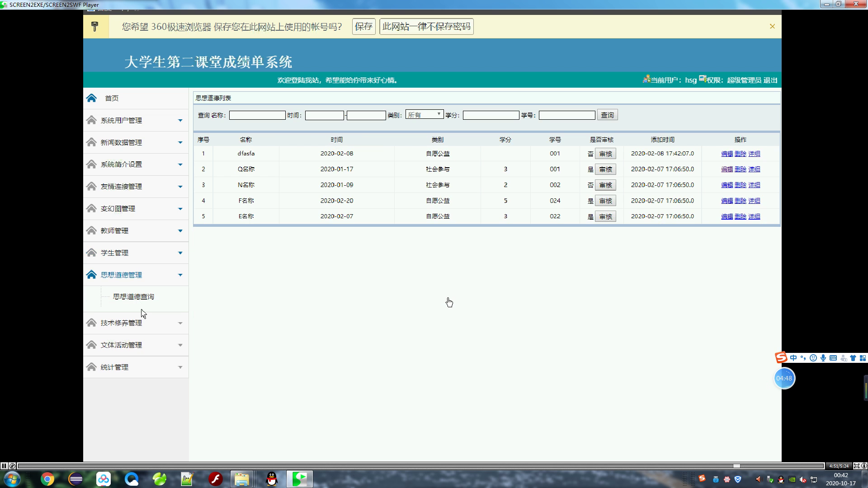
Task: Open 统计管理 menu item
Action: tap(136, 367)
